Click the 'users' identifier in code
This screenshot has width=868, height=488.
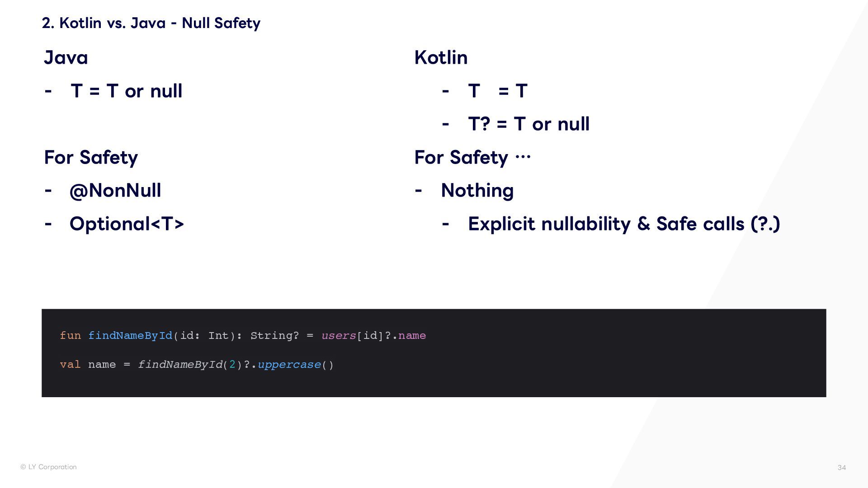[x=339, y=336]
